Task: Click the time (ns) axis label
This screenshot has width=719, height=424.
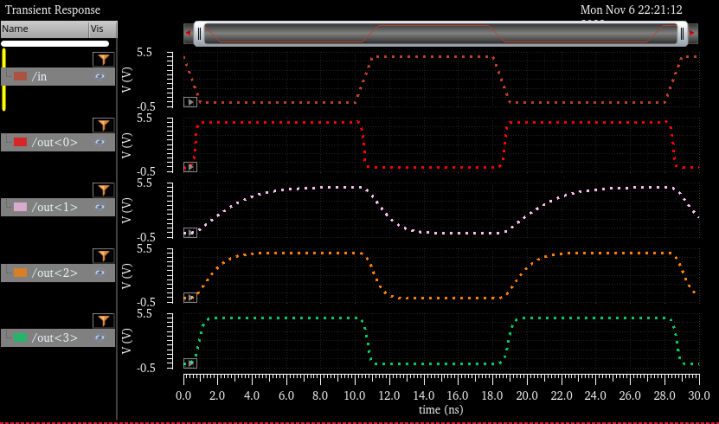Action: pos(441,409)
